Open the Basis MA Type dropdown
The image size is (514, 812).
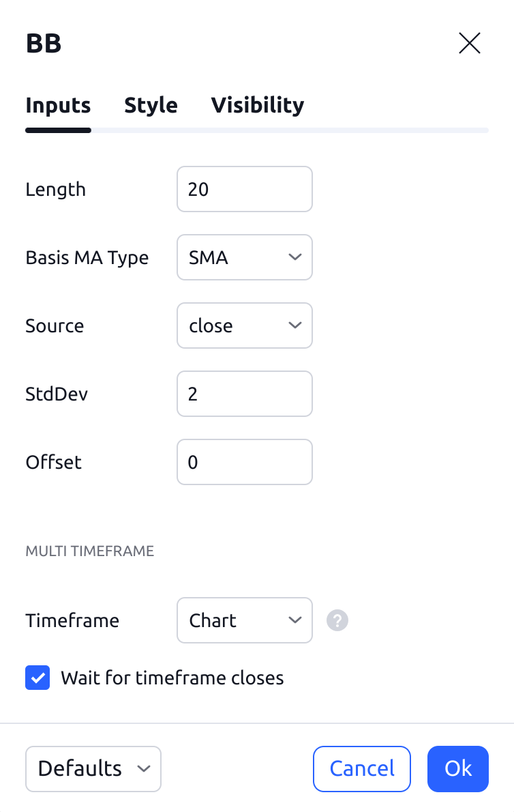point(244,257)
